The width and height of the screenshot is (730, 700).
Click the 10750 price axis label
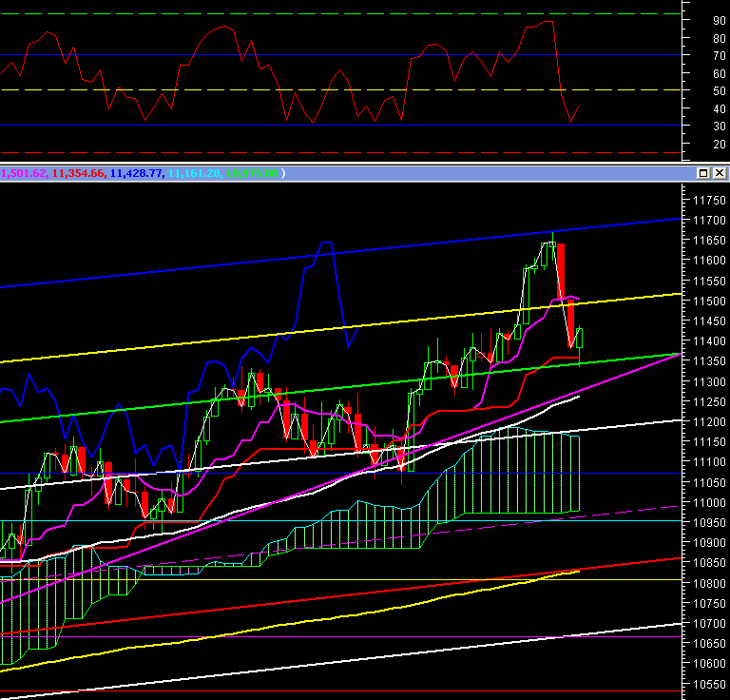[x=709, y=604]
